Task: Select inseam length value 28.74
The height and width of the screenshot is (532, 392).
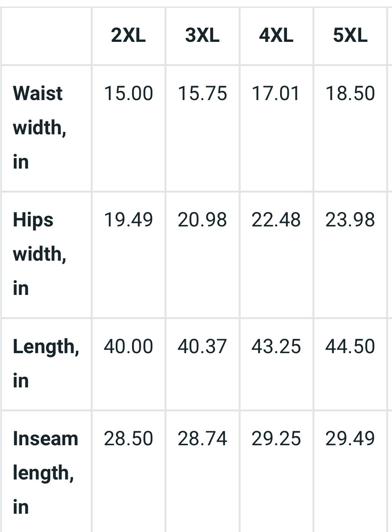Action: tap(202, 438)
